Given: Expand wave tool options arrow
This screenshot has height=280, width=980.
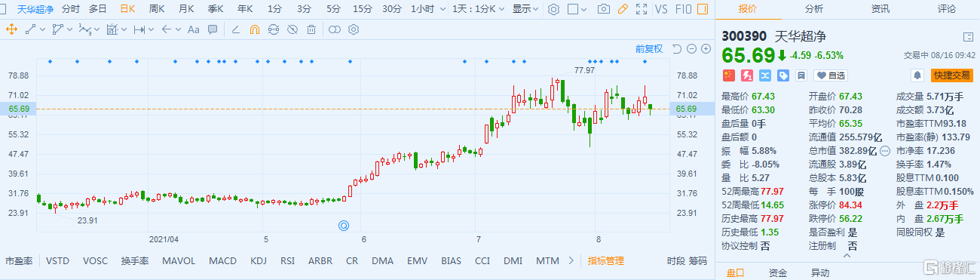Looking at the screenshot, I should click(96, 29).
